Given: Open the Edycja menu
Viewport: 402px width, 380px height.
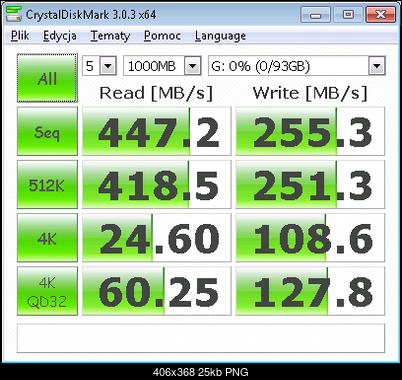Looking at the screenshot, I should (60, 36).
